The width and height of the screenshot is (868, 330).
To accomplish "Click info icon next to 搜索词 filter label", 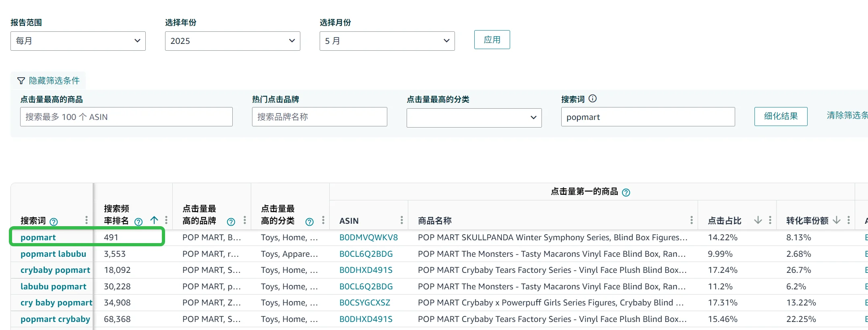I will (x=593, y=99).
